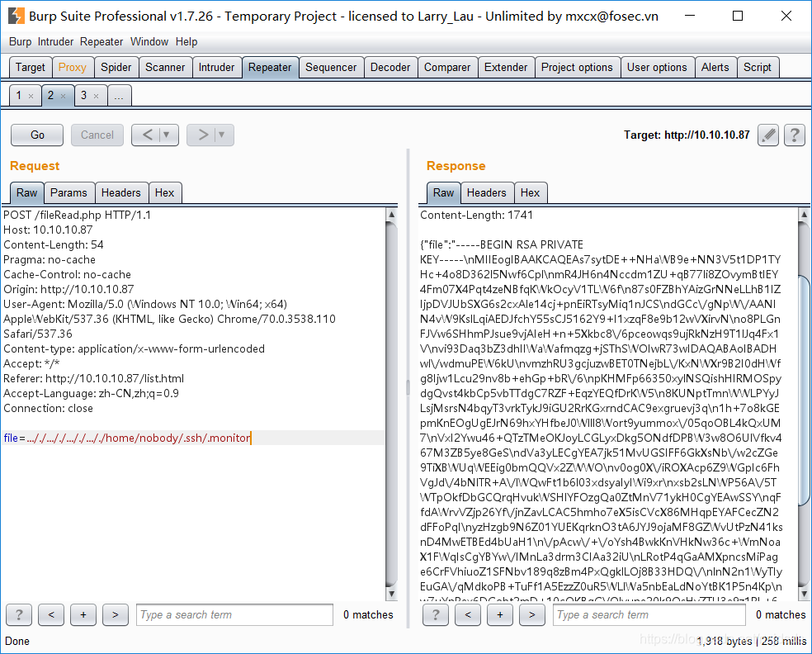Image resolution: width=812 pixels, height=654 pixels.
Task: Go to next match in request search
Action: point(116,615)
